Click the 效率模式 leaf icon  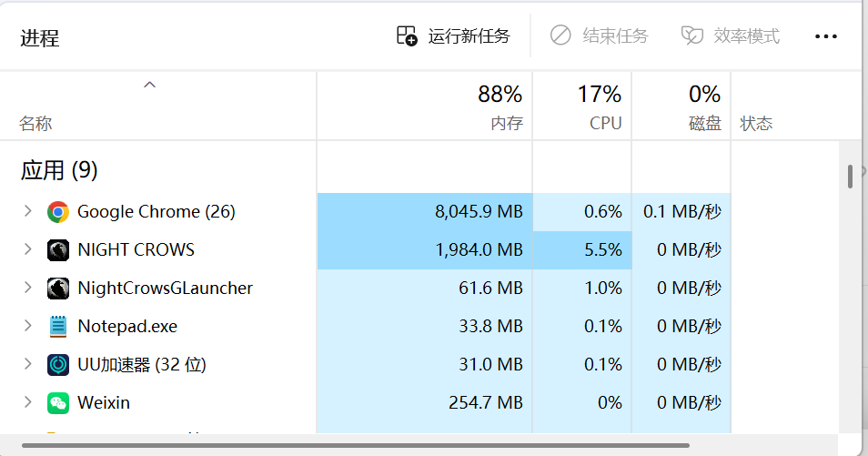(692, 36)
